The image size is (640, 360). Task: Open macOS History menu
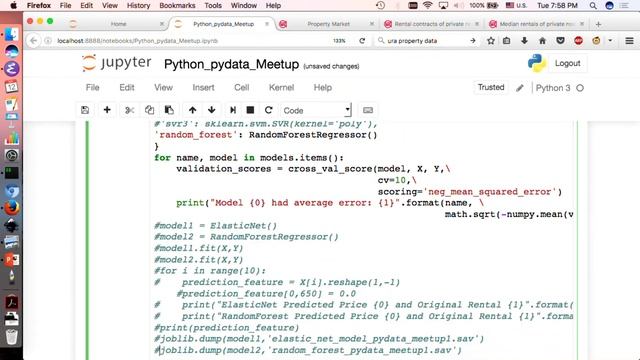click(x=138, y=5)
